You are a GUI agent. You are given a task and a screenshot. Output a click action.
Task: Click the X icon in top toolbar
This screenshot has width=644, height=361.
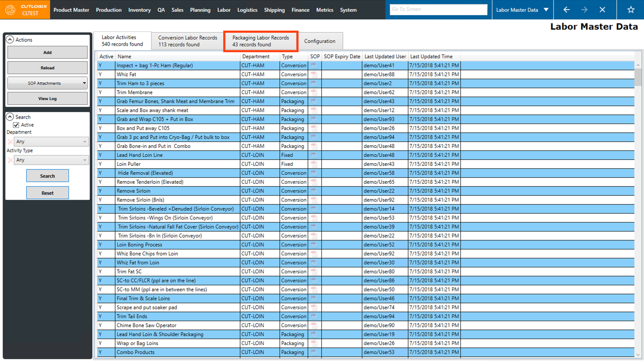click(x=602, y=9)
